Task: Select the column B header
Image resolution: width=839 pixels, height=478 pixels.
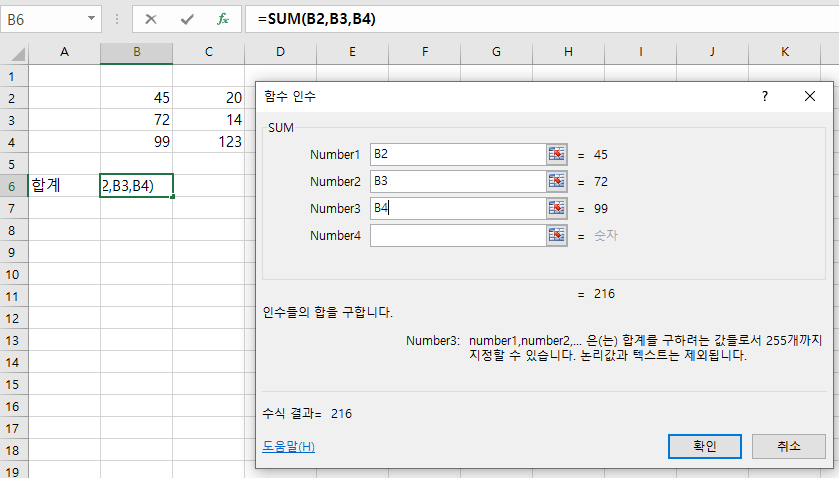Action: point(136,52)
